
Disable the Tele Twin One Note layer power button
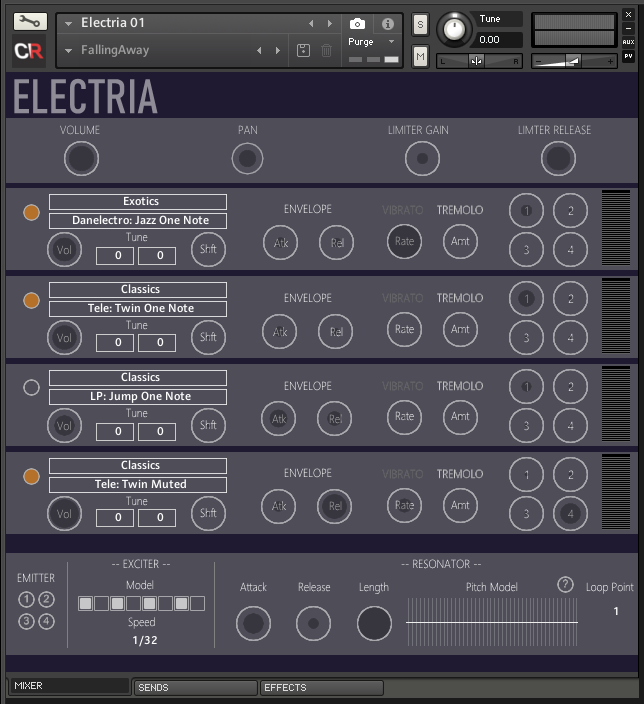point(31,300)
